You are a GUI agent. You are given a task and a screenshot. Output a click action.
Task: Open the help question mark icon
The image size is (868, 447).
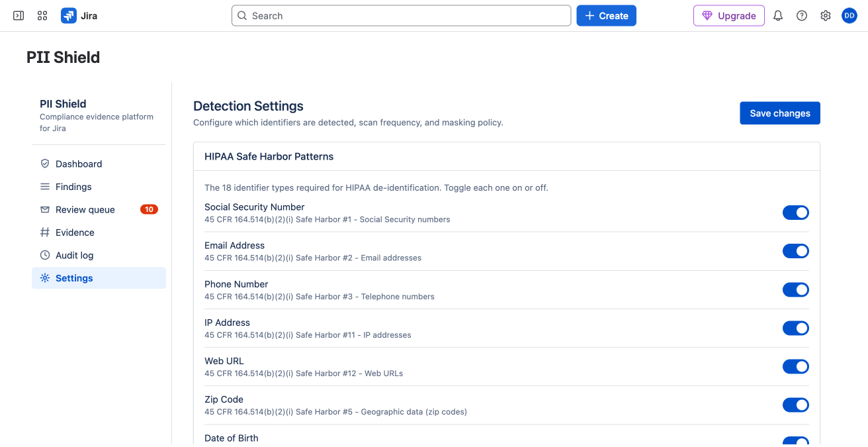click(802, 16)
